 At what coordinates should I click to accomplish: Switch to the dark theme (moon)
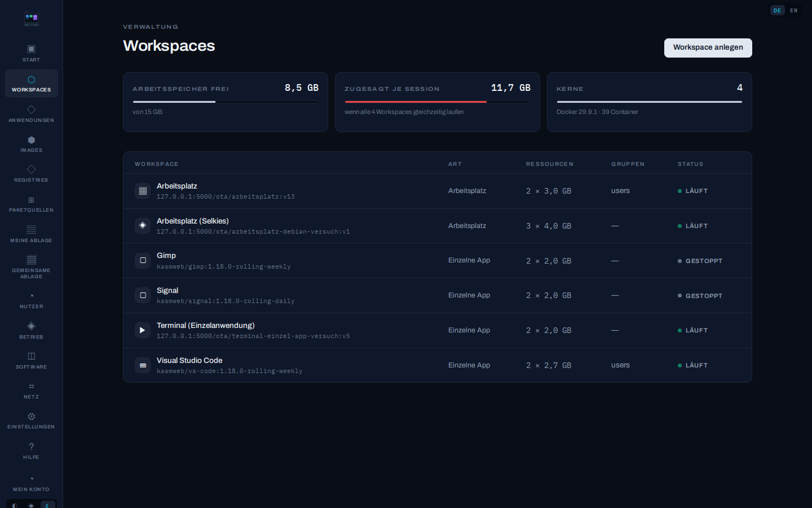click(x=48, y=505)
